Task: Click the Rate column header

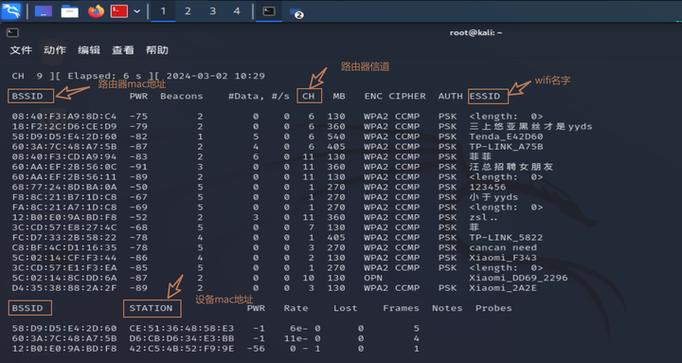Action: 296,308
